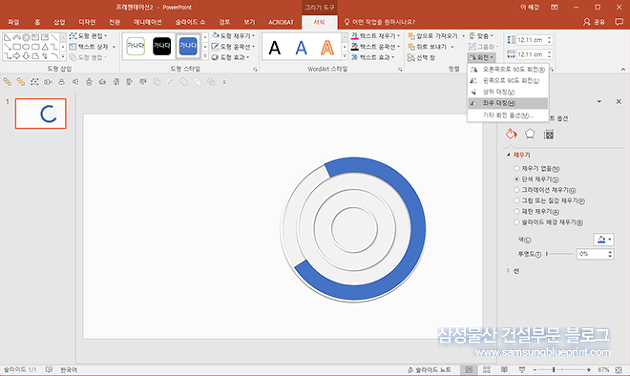Click the 공유 (Share) button
630x376 pixels.
pos(594,22)
